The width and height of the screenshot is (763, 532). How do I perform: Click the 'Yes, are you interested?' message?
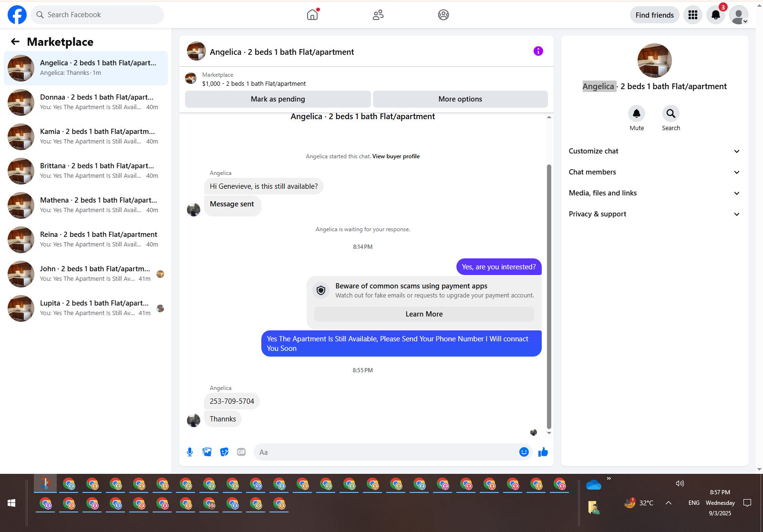(499, 267)
